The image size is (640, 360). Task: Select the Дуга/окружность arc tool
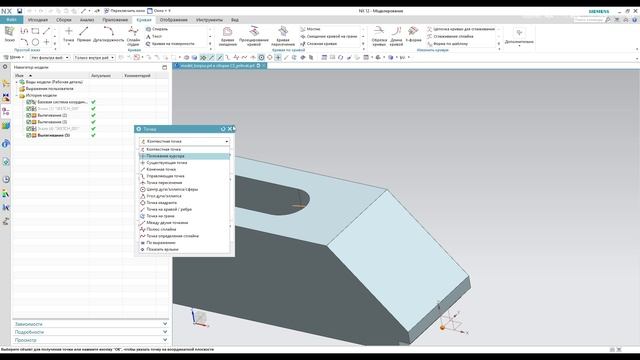click(x=108, y=34)
